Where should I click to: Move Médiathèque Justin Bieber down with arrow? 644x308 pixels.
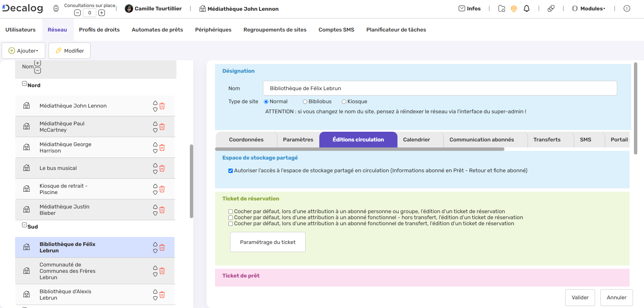pyautogui.click(x=155, y=213)
